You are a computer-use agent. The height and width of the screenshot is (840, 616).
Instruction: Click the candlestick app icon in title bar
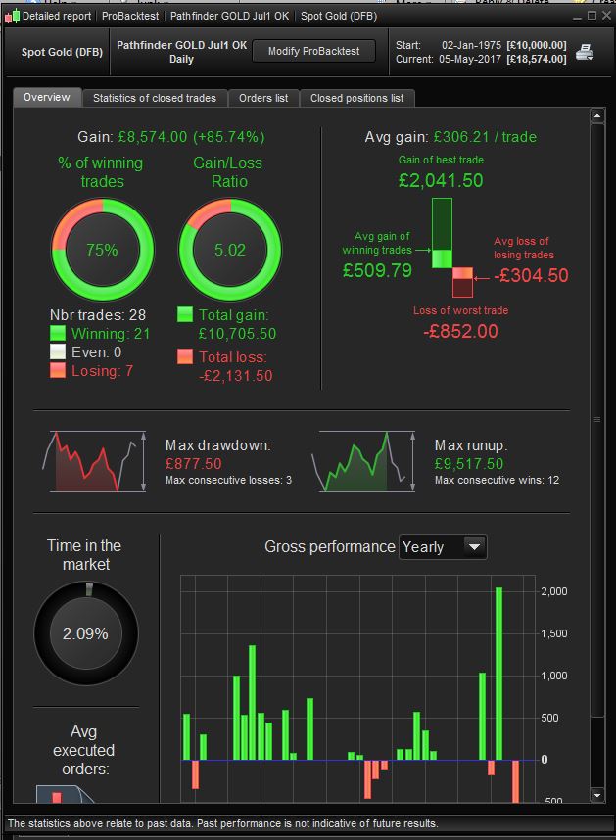[x=12, y=16]
